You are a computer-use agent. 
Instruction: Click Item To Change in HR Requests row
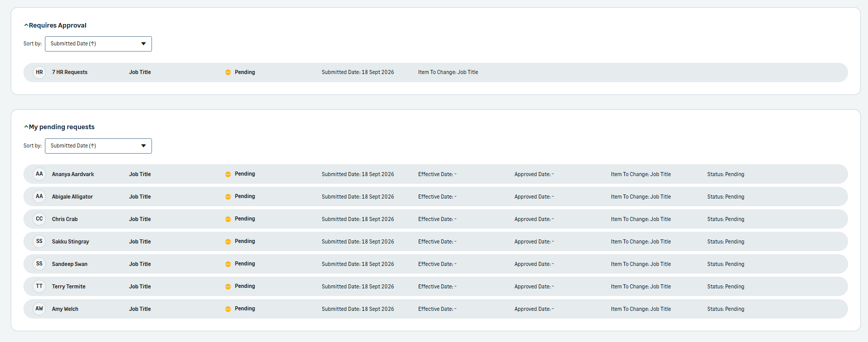pos(448,72)
